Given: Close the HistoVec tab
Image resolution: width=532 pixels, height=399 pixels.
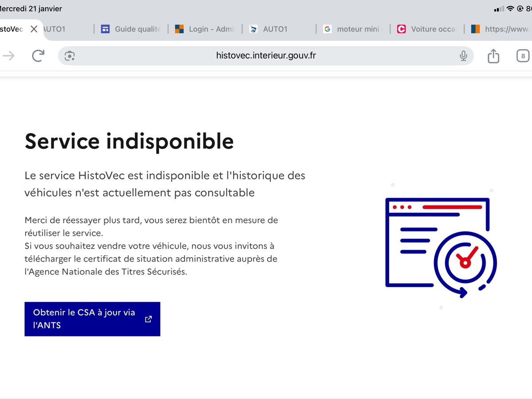Looking at the screenshot, I should pyautogui.click(x=34, y=29).
